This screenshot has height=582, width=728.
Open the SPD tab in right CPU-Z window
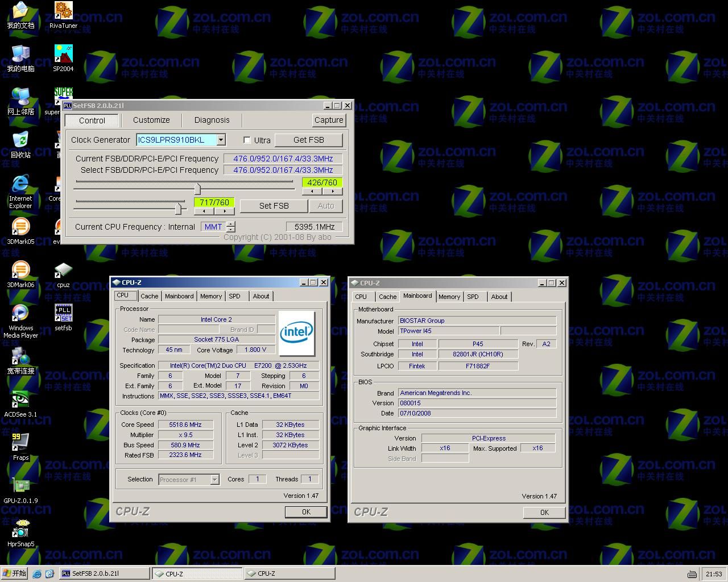[473, 297]
